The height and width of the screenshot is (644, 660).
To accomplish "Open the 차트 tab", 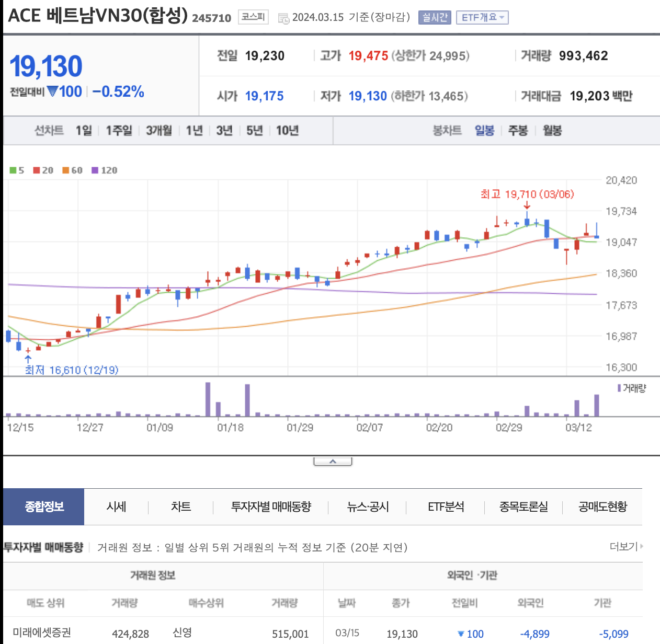I will point(181,507).
